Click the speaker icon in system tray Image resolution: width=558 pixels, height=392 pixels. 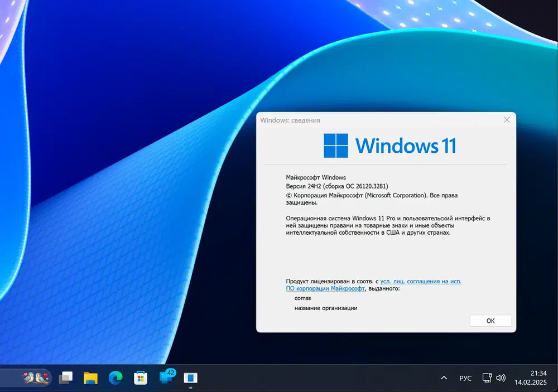coord(502,378)
